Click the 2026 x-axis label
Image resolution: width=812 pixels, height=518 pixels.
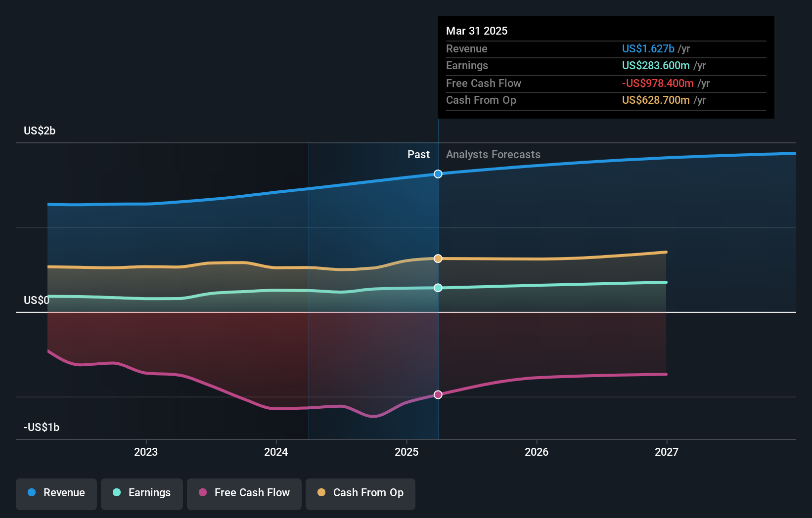tap(537, 452)
